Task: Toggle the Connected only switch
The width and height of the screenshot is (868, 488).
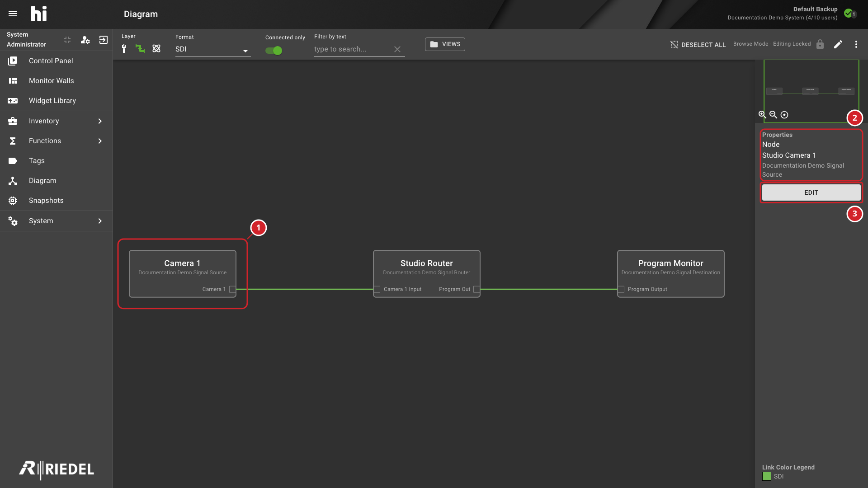Action: pyautogui.click(x=274, y=51)
